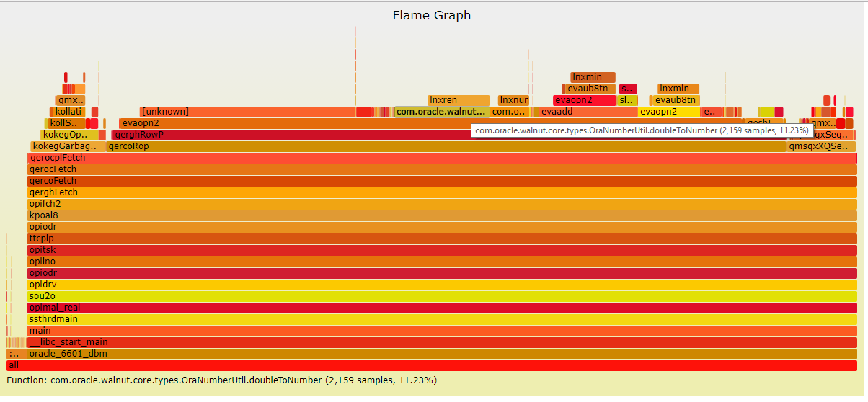Open the kollati frame
This screenshot has width=868, height=402.
coord(70,112)
